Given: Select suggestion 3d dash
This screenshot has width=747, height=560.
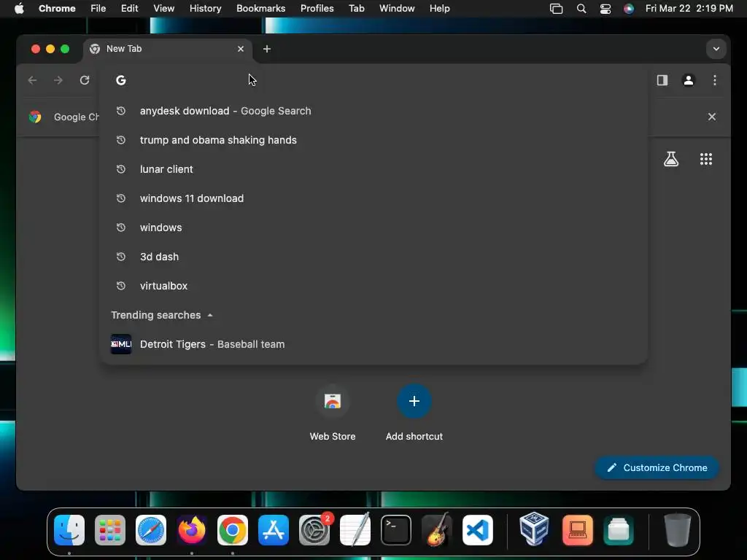Looking at the screenshot, I should point(373,257).
